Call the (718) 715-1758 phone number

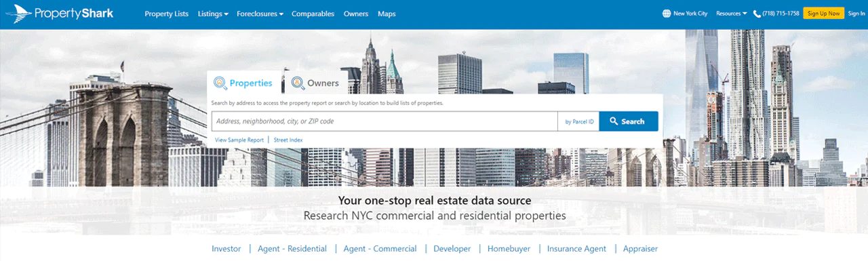tap(781, 14)
